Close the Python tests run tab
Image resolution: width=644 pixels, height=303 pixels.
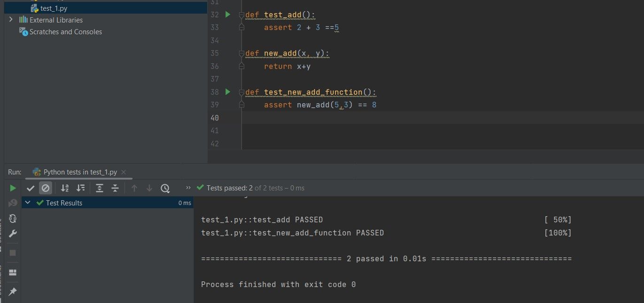click(124, 172)
